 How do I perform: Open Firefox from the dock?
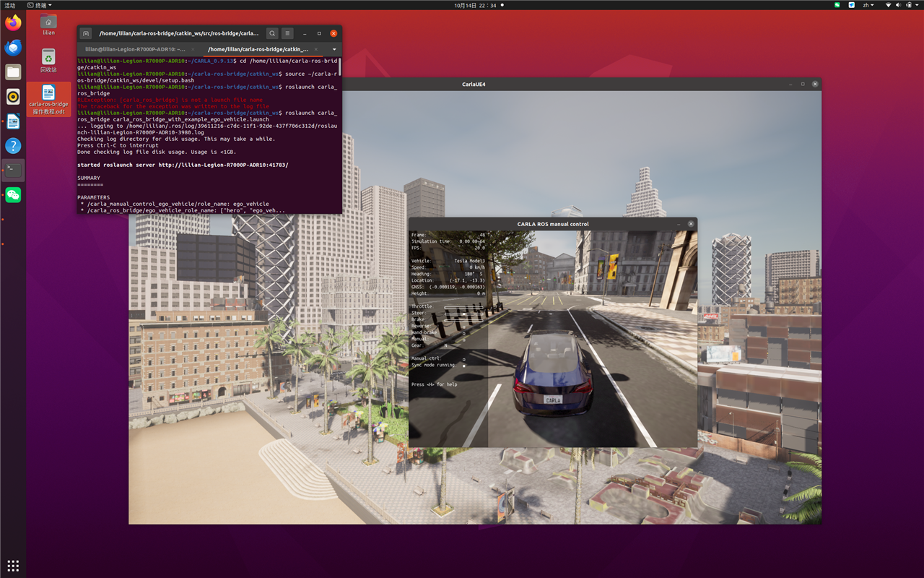point(13,23)
